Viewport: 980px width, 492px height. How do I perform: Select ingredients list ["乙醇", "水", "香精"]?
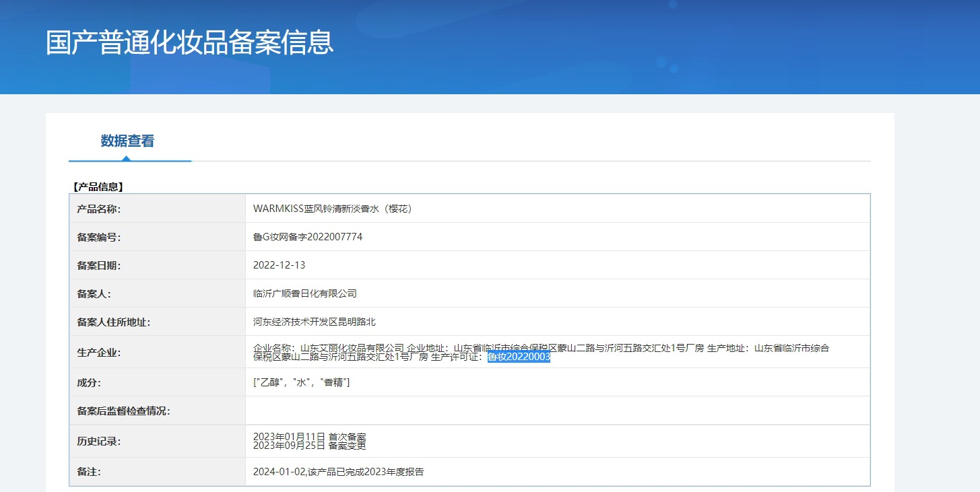[x=301, y=382]
